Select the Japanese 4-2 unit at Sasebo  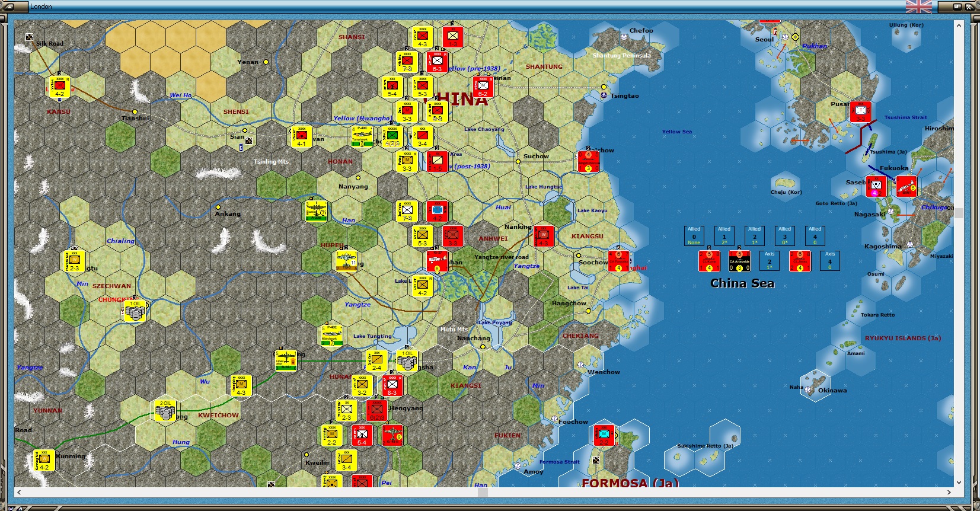(876, 186)
